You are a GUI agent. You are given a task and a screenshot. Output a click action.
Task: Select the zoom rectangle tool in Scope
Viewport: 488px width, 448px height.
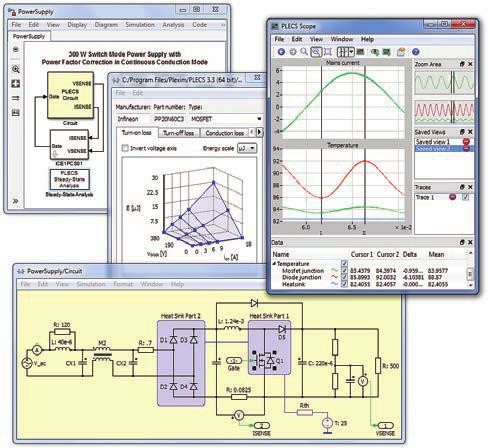(x=316, y=52)
